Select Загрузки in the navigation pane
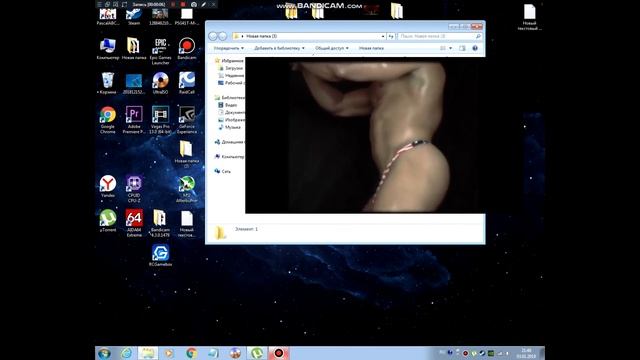The width and height of the screenshot is (640, 360). (x=231, y=68)
